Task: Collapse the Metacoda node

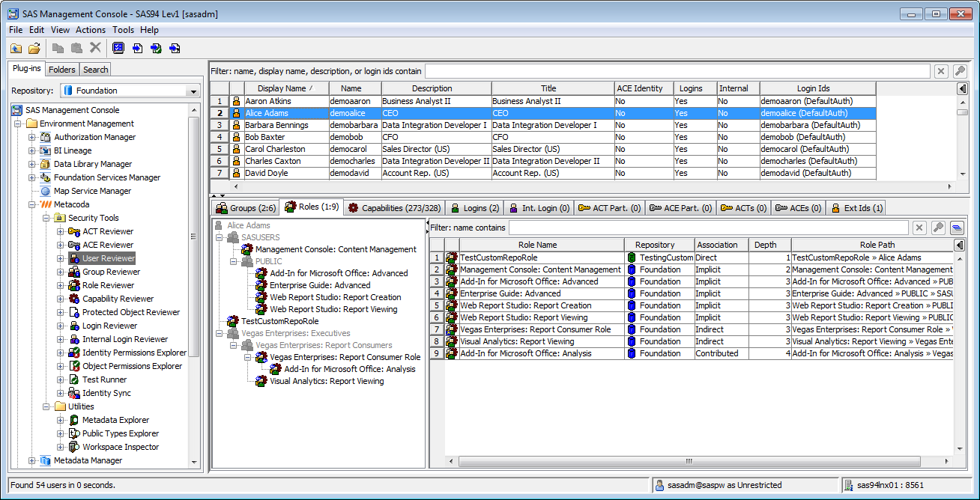Action: click(x=31, y=204)
